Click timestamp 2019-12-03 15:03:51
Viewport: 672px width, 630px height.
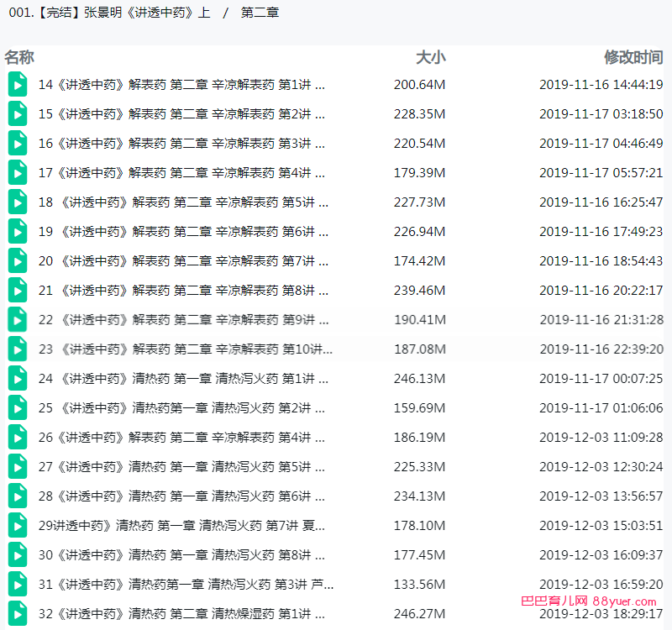coord(601,526)
